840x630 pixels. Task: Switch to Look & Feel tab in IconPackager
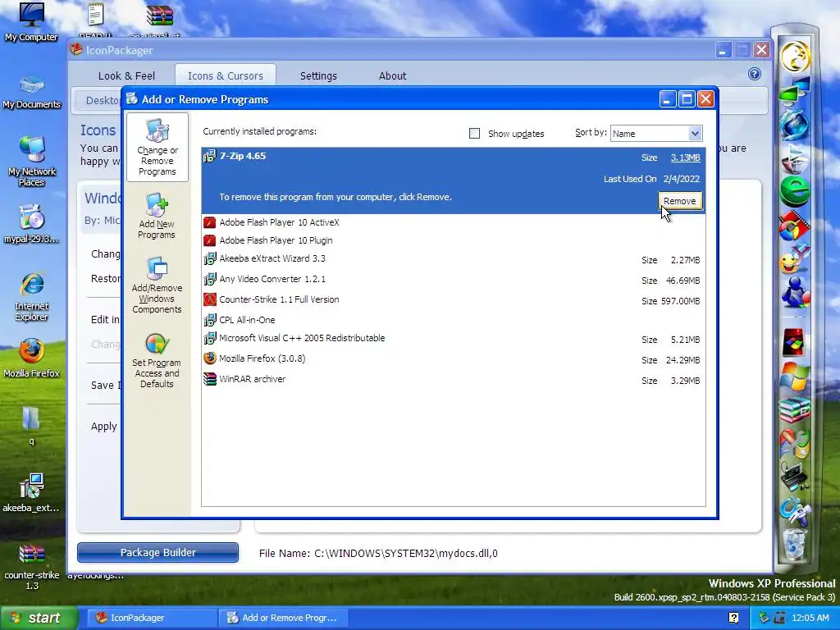(x=126, y=76)
